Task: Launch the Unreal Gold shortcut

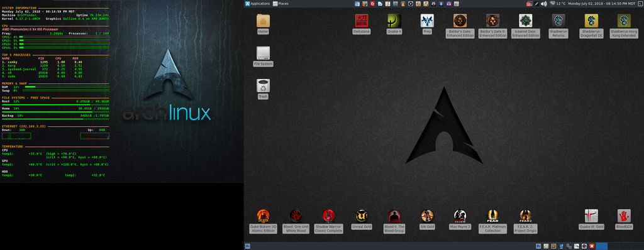Action: click(x=362, y=219)
